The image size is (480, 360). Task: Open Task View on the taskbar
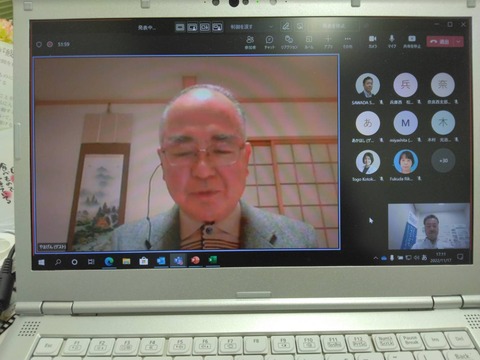pos(91,262)
